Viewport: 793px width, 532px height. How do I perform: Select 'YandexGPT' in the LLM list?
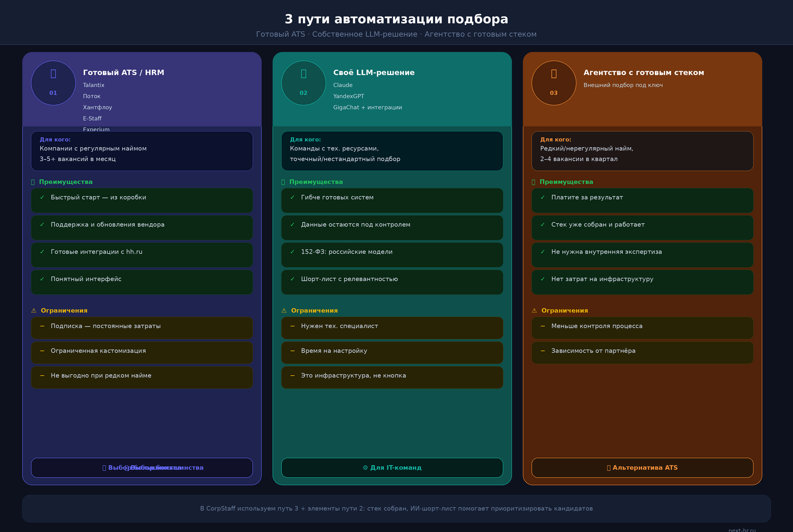tap(349, 96)
